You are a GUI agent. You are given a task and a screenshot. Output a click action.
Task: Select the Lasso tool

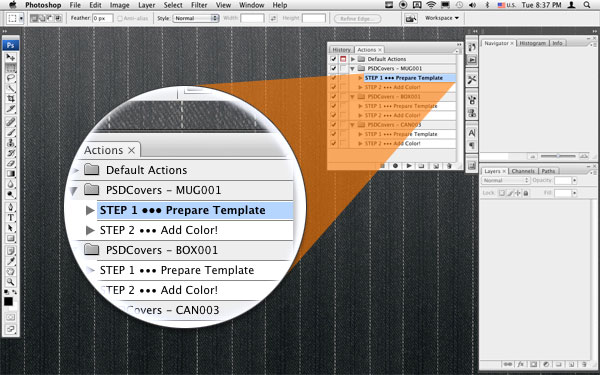pyautogui.click(x=11, y=78)
